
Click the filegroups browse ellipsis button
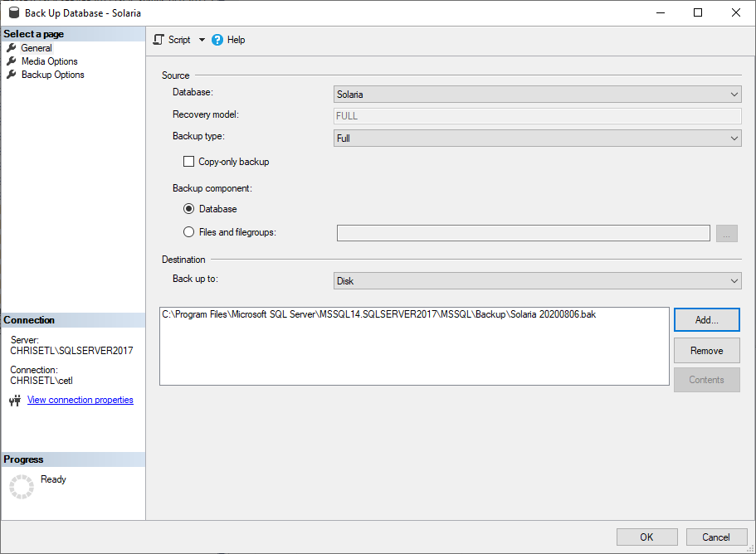point(727,233)
